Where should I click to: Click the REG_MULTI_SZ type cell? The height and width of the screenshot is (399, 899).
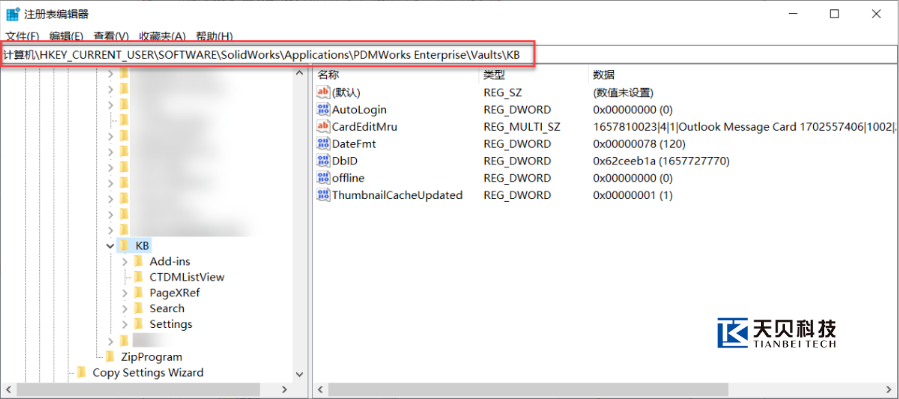(522, 127)
